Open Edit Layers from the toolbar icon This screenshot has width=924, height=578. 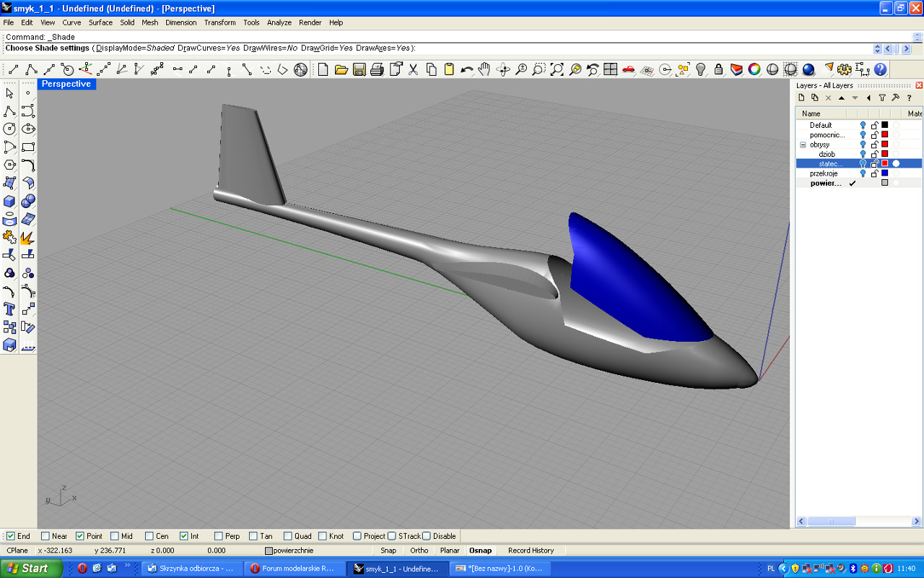coord(736,69)
